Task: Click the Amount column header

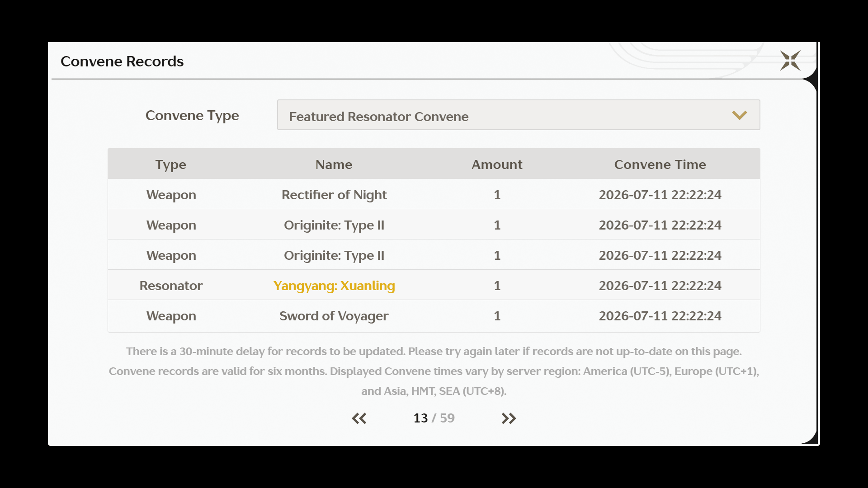Action: (x=497, y=164)
